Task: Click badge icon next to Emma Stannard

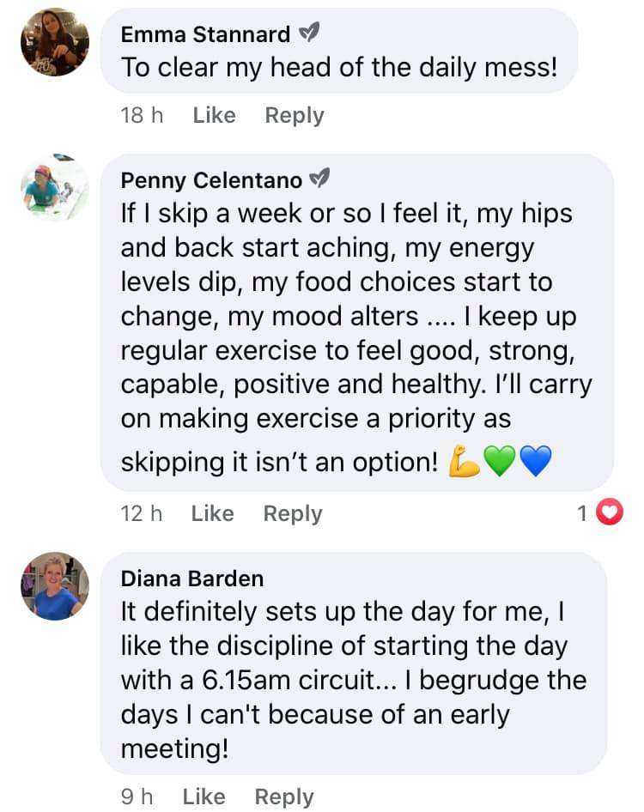Action: point(308,34)
